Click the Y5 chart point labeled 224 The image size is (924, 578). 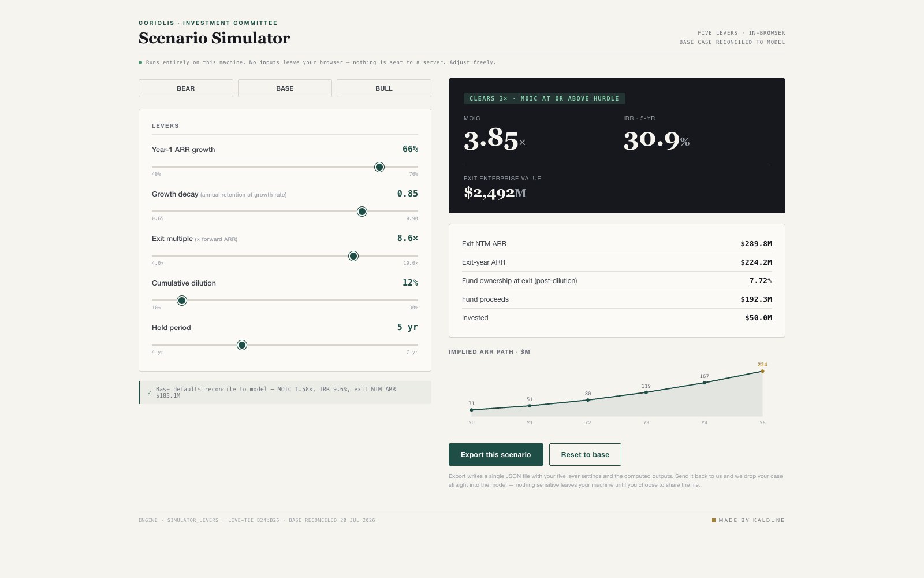[x=762, y=371]
